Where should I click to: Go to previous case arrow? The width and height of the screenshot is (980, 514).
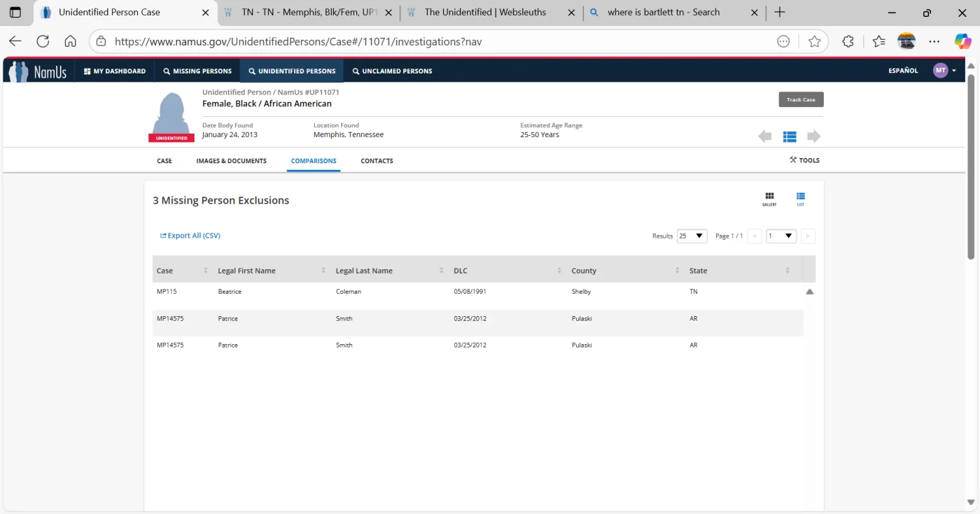click(x=764, y=136)
